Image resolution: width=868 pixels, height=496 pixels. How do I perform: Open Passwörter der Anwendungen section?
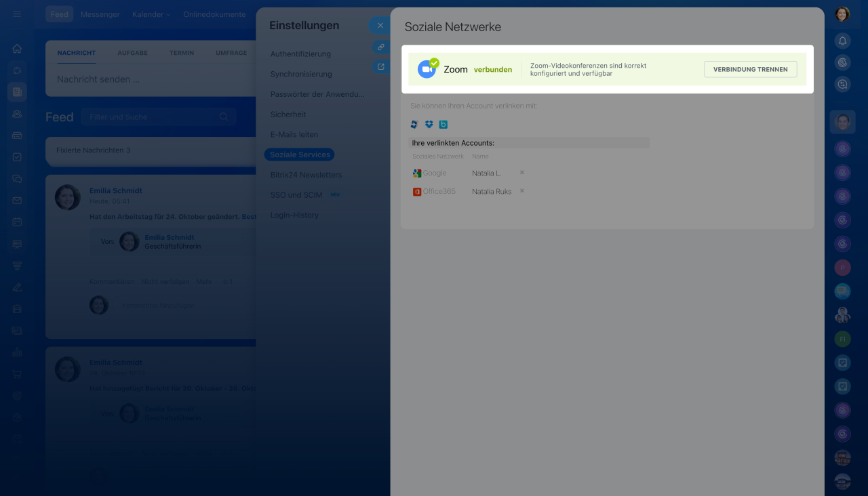pyautogui.click(x=317, y=94)
